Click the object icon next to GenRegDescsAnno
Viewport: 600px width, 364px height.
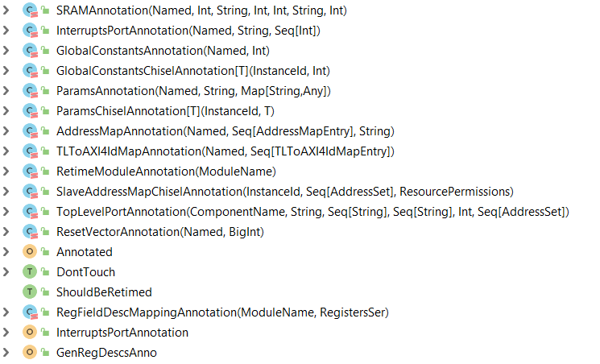pyautogui.click(x=30, y=353)
